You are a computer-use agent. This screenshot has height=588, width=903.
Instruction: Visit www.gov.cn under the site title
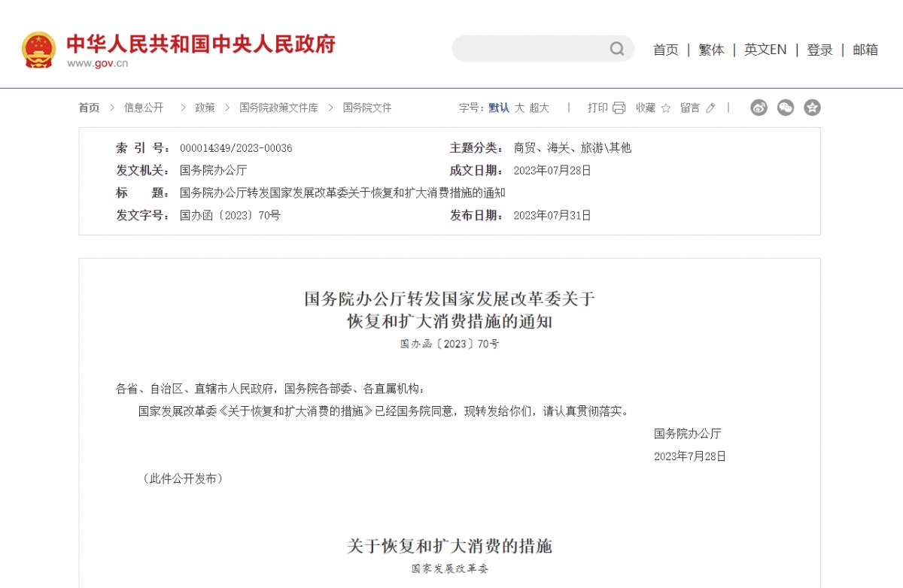pos(98,63)
